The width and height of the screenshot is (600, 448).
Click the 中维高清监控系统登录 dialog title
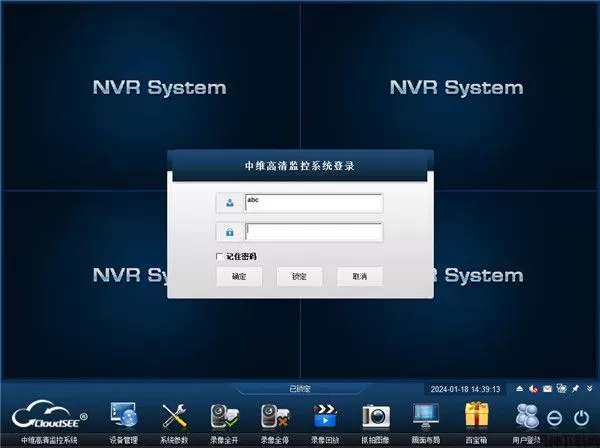click(300, 166)
